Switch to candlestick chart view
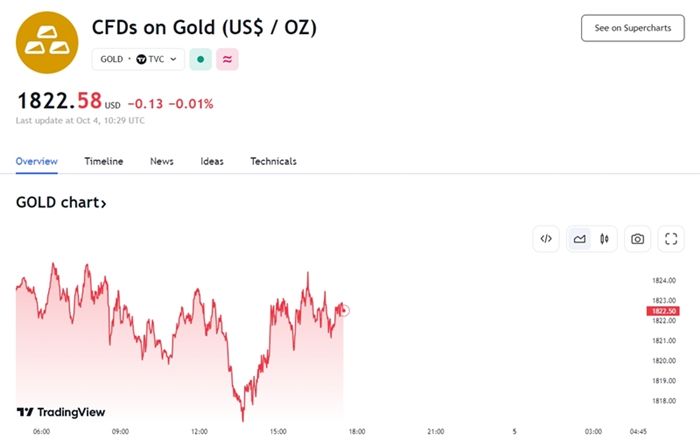The image size is (700, 446). click(604, 239)
